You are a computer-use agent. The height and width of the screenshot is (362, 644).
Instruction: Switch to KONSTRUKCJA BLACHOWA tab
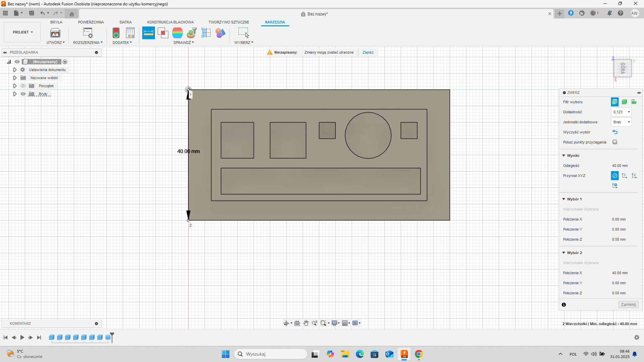tap(170, 22)
